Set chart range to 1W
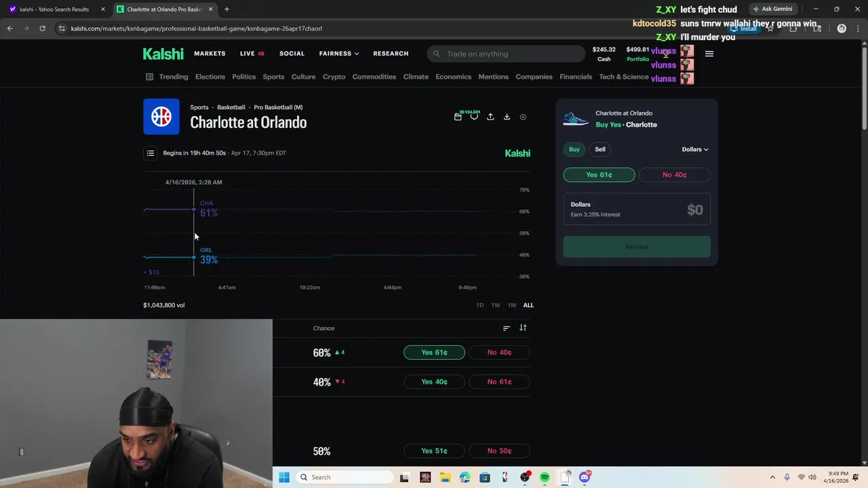Image resolution: width=868 pixels, height=488 pixels. [496, 305]
